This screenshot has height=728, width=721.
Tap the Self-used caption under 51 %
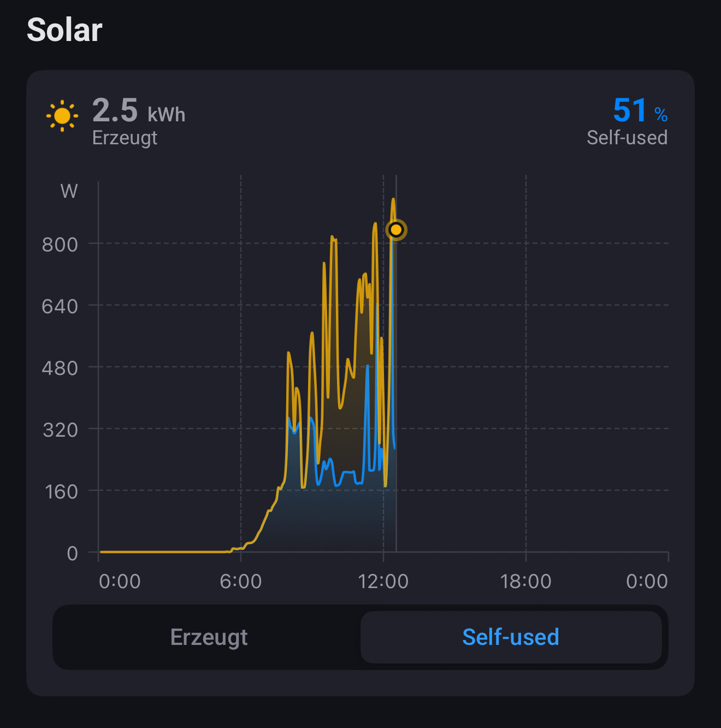click(627, 138)
